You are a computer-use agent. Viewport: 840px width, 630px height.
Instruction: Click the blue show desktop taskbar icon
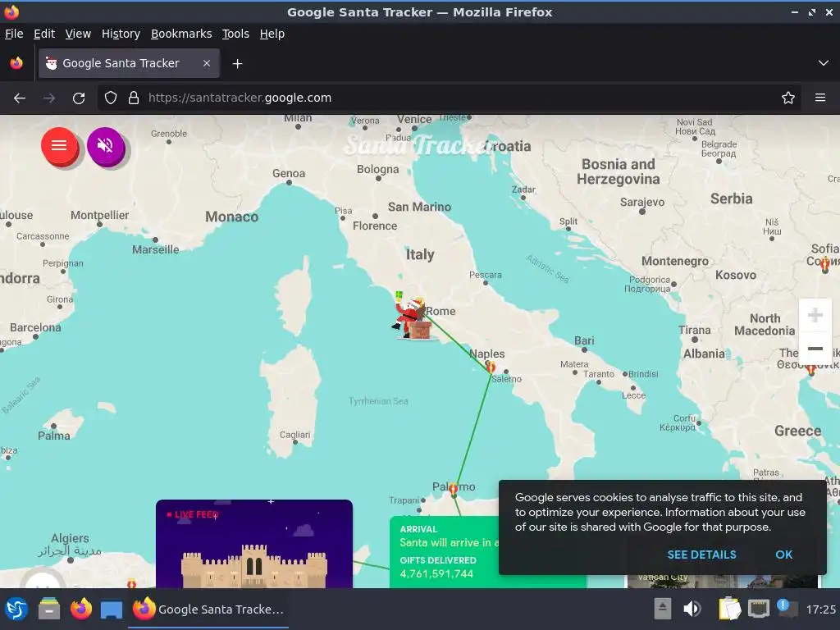(x=112, y=609)
